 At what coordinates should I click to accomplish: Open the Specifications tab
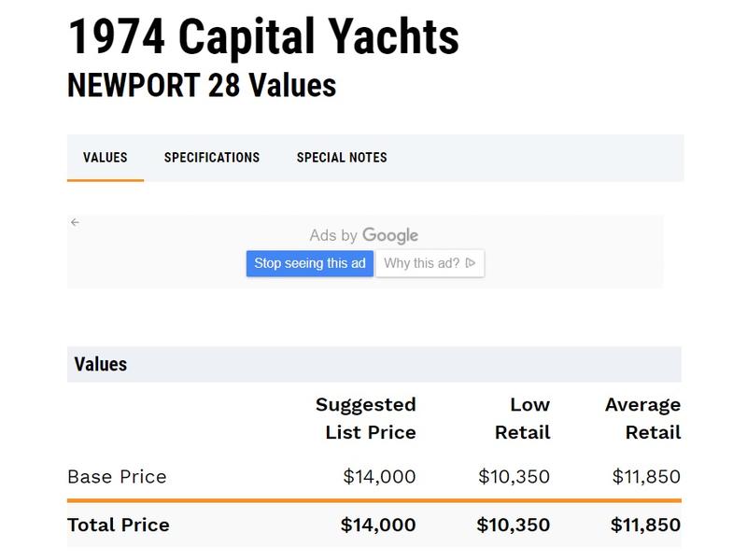click(212, 158)
